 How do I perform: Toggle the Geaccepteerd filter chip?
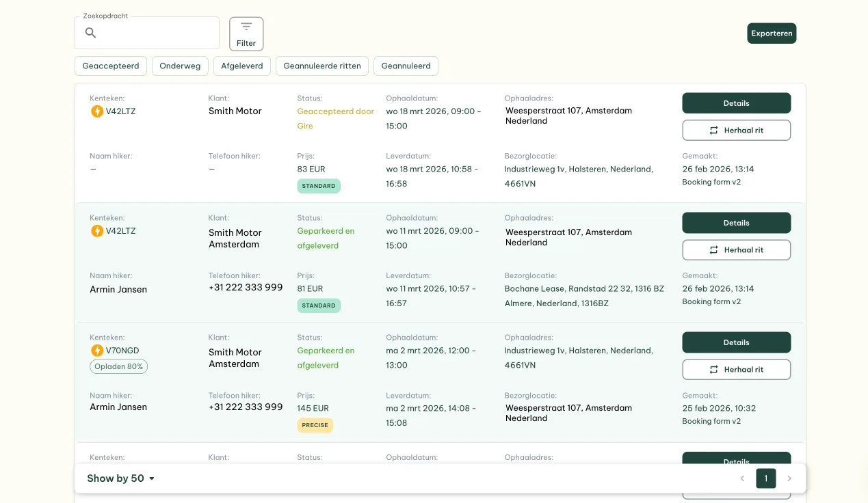pyautogui.click(x=110, y=66)
